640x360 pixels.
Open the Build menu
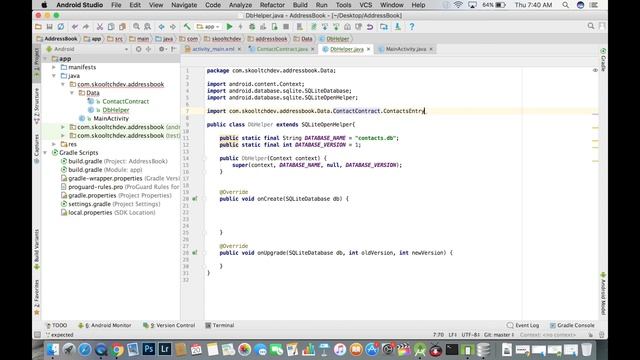pos(300,5)
